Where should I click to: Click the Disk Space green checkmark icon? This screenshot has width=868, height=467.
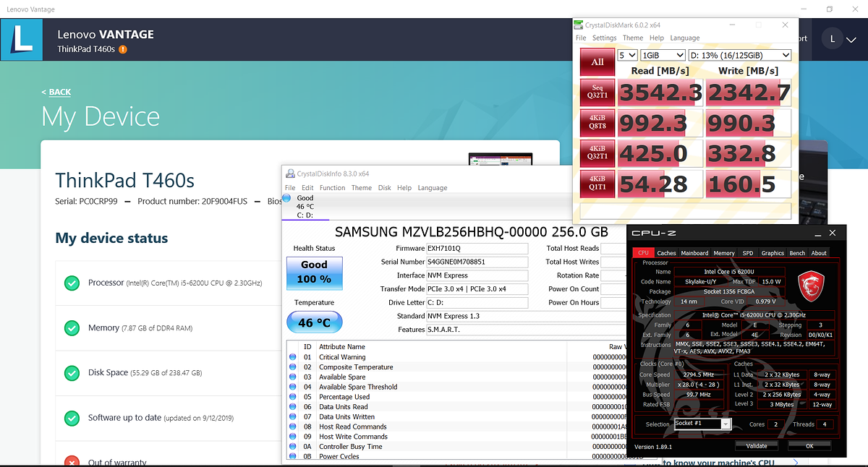(72, 373)
